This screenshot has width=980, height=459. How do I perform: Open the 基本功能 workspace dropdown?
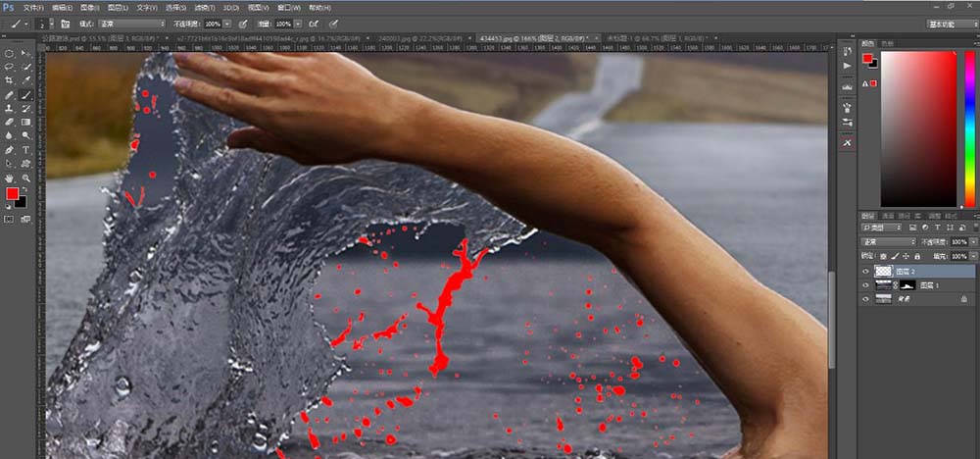pos(951,24)
